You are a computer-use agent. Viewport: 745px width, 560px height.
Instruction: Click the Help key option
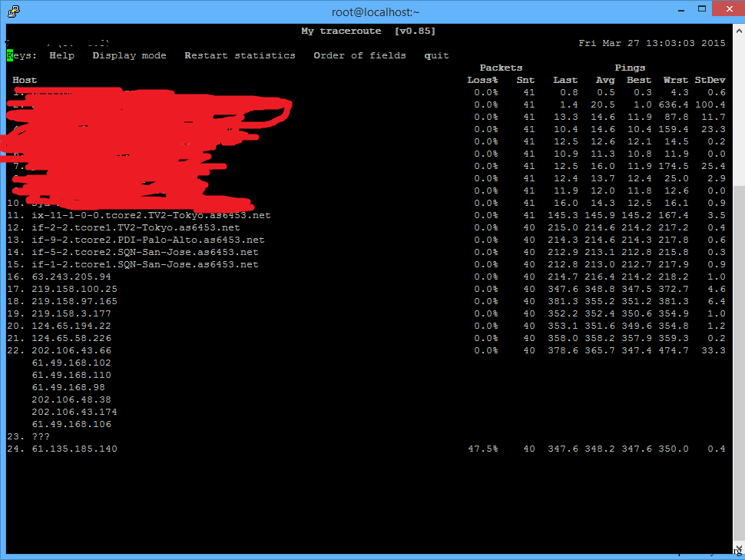[61, 55]
